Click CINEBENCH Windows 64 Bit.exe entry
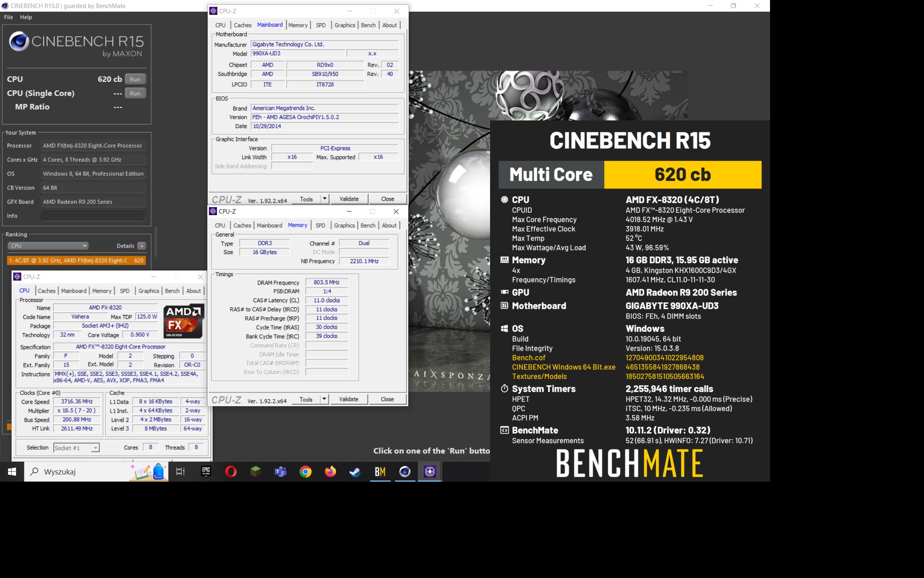 (x=563, y=367)
